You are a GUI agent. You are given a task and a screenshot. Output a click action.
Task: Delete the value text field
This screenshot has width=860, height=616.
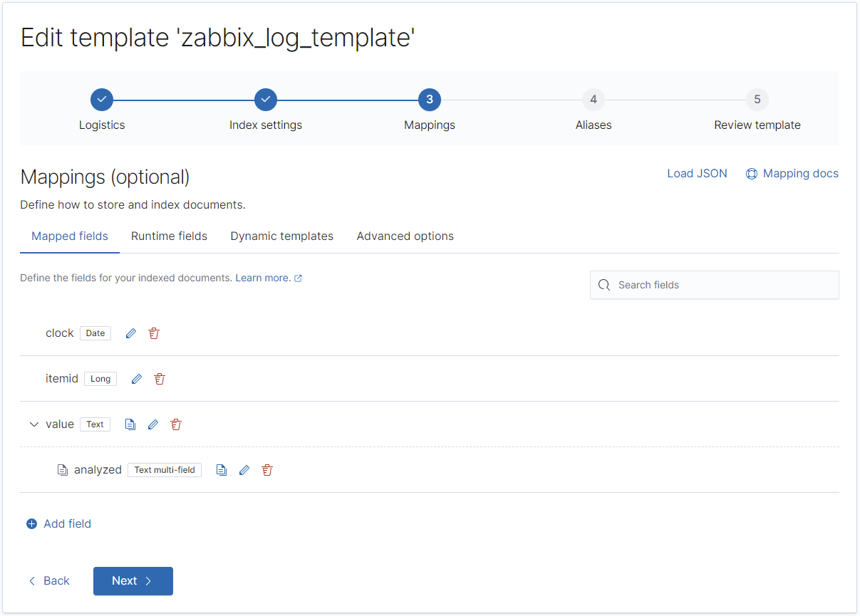point(176,424)
